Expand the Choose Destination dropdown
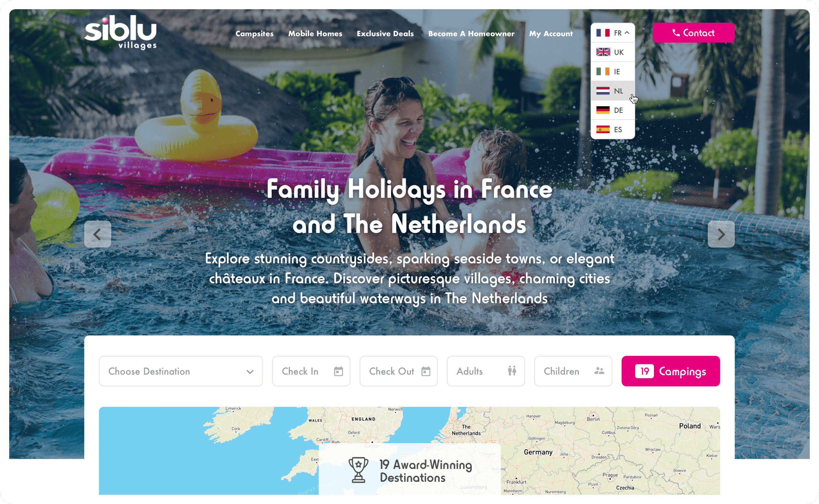This screenshot has width=819, height=504. pyautogui.click(x=181, y=371)
